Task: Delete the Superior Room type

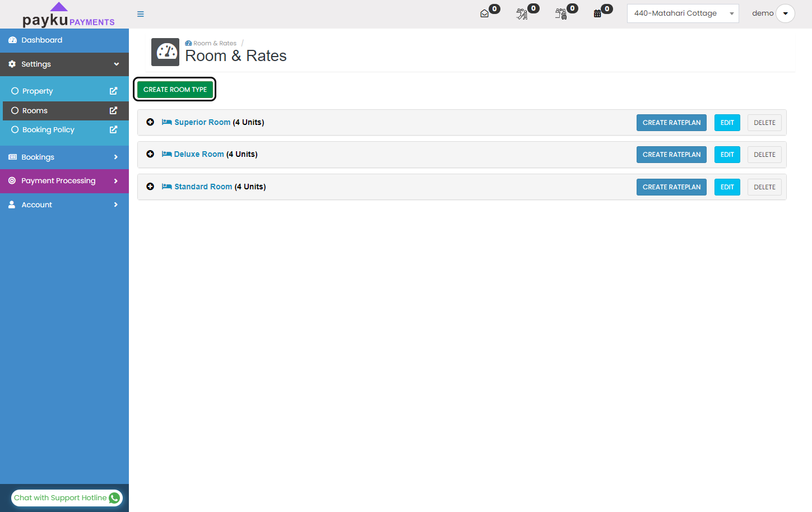Action: [764, 123]
